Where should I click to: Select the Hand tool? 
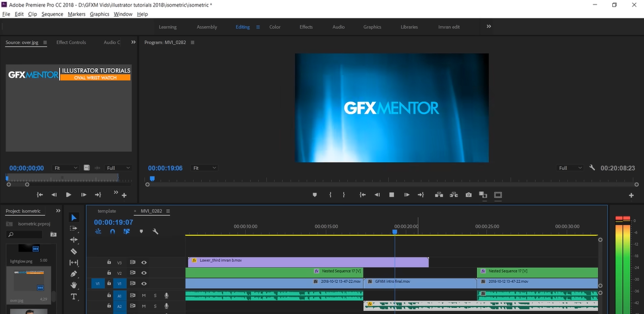74,285
